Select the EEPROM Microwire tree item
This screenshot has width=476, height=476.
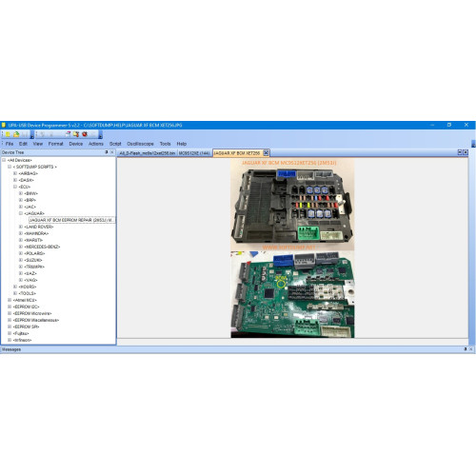point(32,313)
